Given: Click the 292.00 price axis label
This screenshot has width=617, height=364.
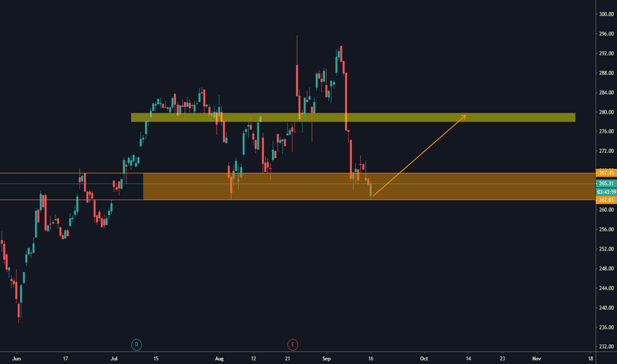Looking at the screenshot, I should click(606, 53).
